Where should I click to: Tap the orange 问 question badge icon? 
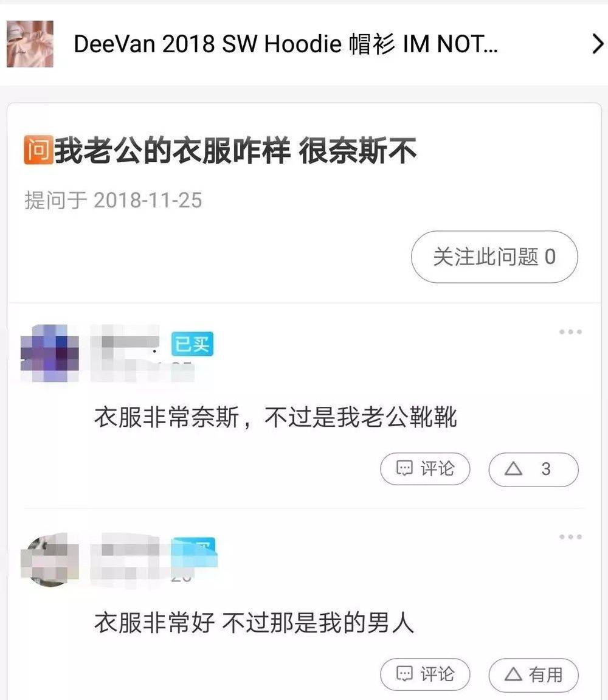[38, 150]
